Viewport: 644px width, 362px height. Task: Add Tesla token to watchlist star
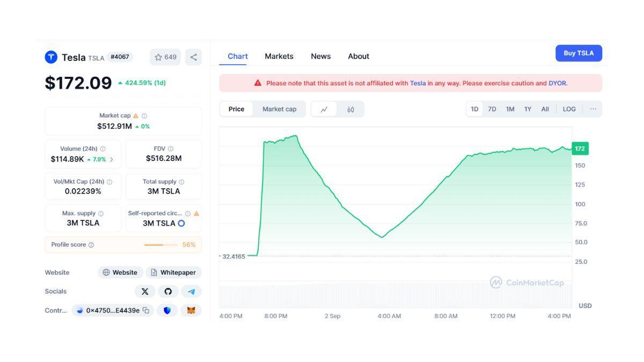158,57
